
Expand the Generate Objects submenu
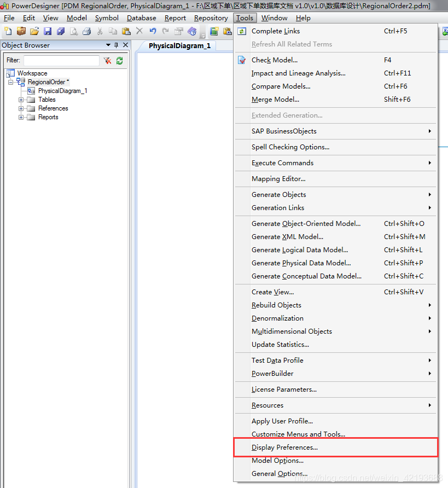tap(336, 195)
